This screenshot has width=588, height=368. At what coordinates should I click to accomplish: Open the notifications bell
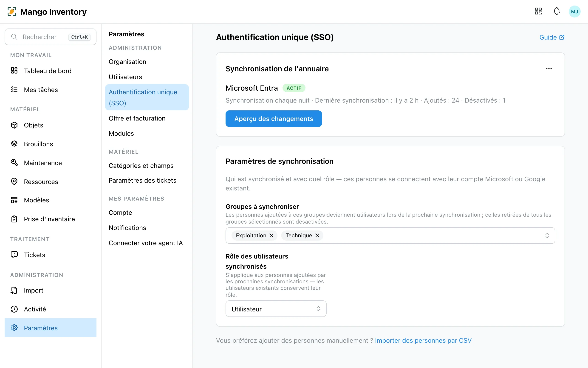557,11
